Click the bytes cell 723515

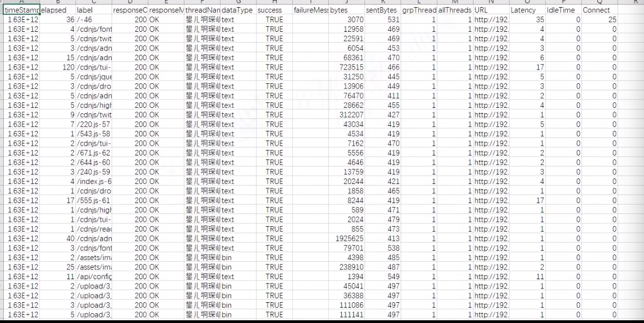(346, 67)
